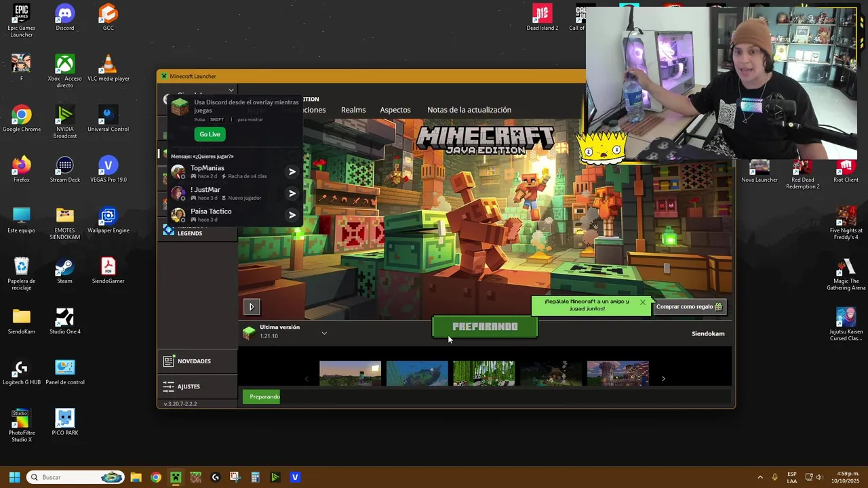Open Stream Deck desktop icon
The height and width of the screenshot is (488, 868).
click(x=64, y=169)
